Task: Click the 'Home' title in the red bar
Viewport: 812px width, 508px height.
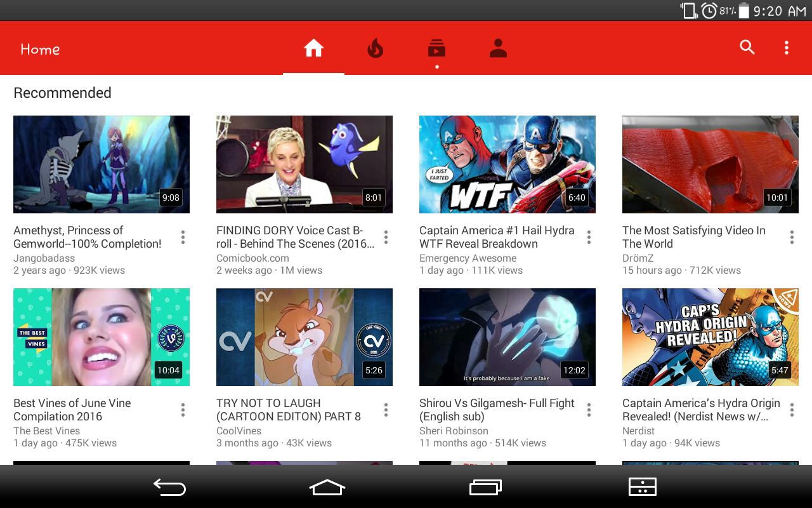Action: pyautogui.click(x=40, y=49)
